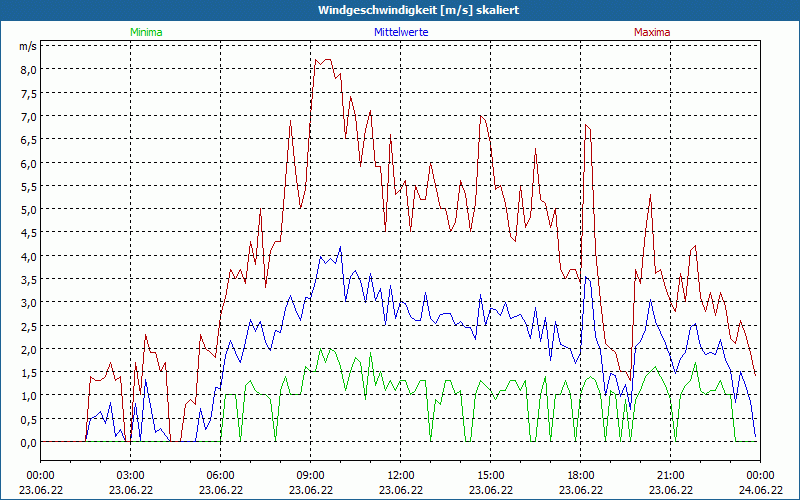Viewport: 800px width, 500px height.
Task: Click the 7,0 y-axis value
Action: [x=28, y=117]
